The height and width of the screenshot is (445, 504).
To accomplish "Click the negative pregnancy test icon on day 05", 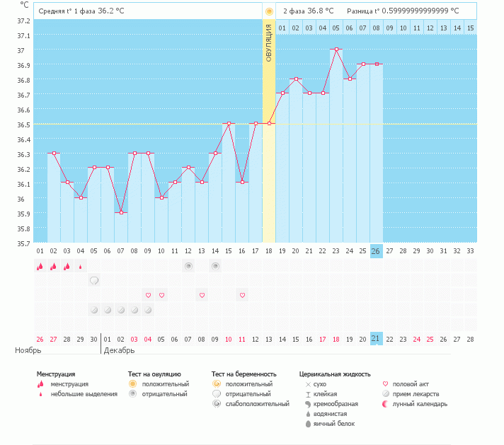I will pyautogui.click(x=94, y=281).
